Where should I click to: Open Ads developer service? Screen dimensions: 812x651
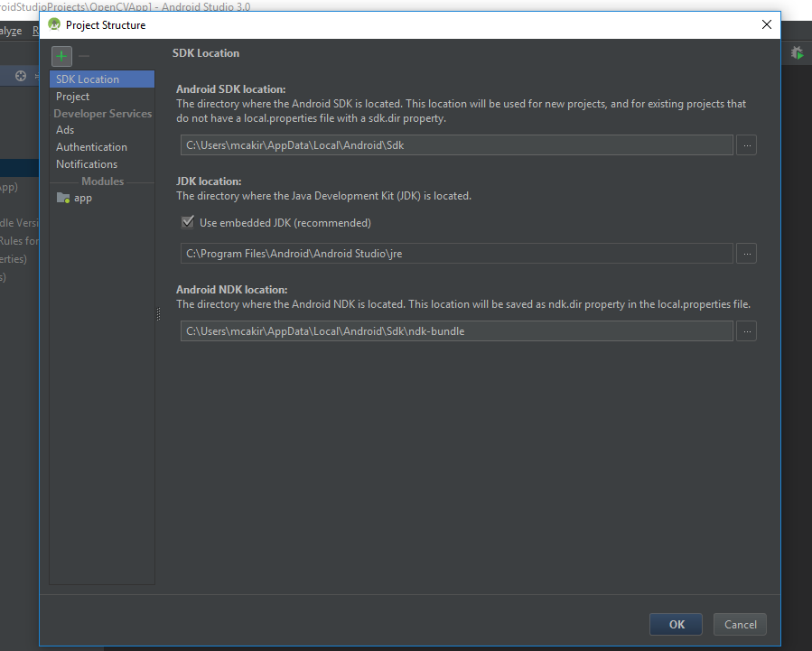(102, 130)
